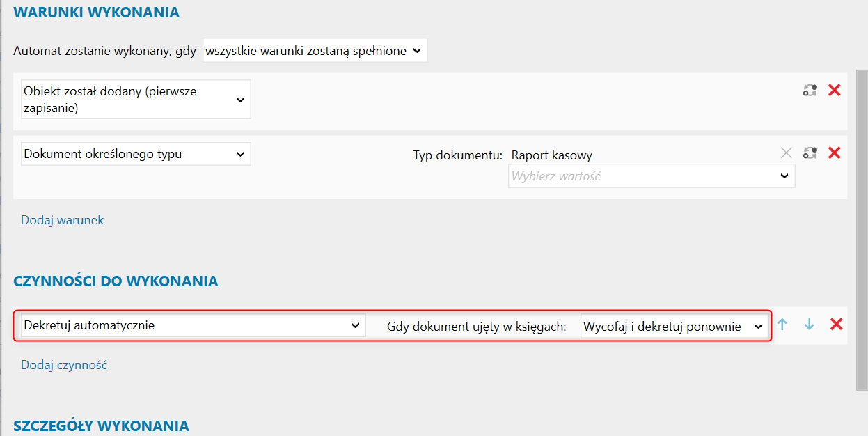This screenshot has height=436, width=868.
Task: Expand the 'Dekretuj automatycznie' action dropdown
Action: point(193,325)
